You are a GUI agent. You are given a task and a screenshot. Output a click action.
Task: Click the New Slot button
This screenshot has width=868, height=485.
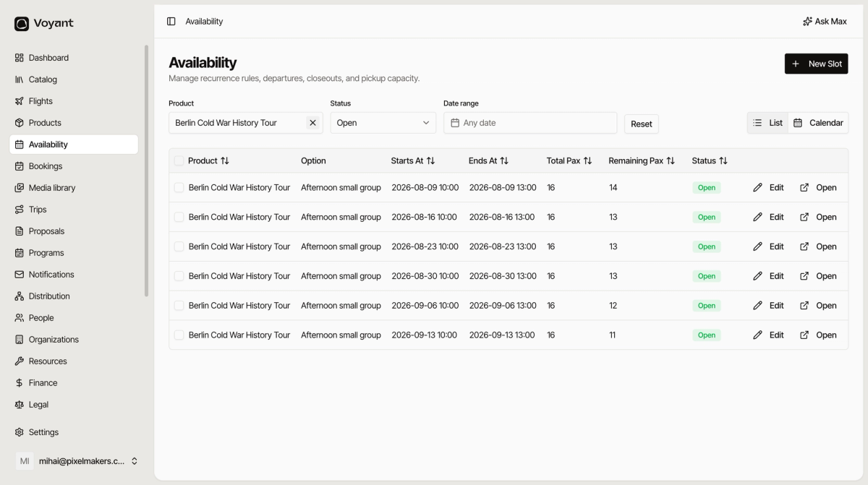(x=816, y=64)
